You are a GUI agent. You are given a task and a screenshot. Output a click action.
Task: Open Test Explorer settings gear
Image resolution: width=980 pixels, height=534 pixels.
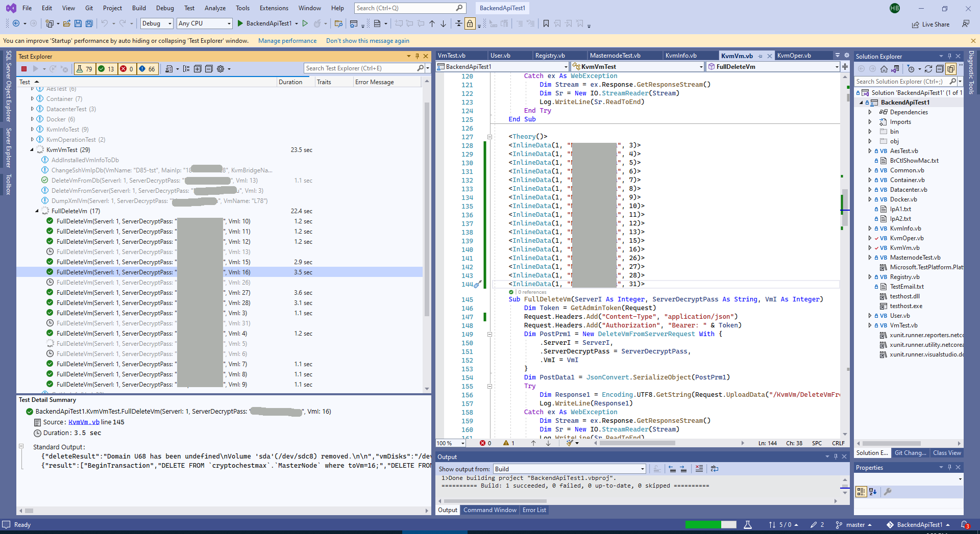(220, 69)
